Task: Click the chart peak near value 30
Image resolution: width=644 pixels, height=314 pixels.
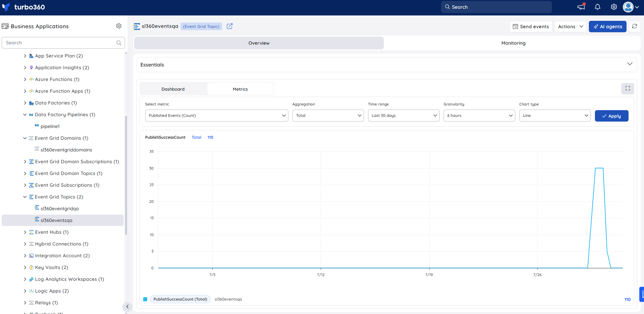Action: click(599, 168)
